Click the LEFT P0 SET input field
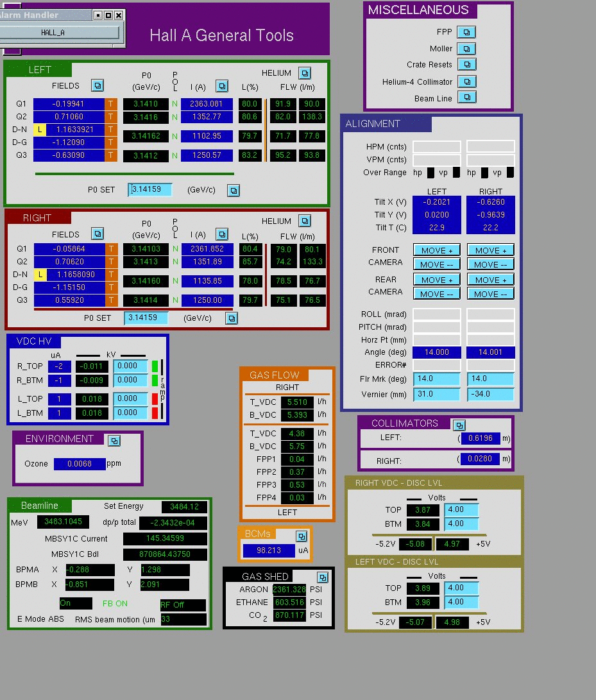The width and height of the screenshot is (596, 700). [149, 189]
